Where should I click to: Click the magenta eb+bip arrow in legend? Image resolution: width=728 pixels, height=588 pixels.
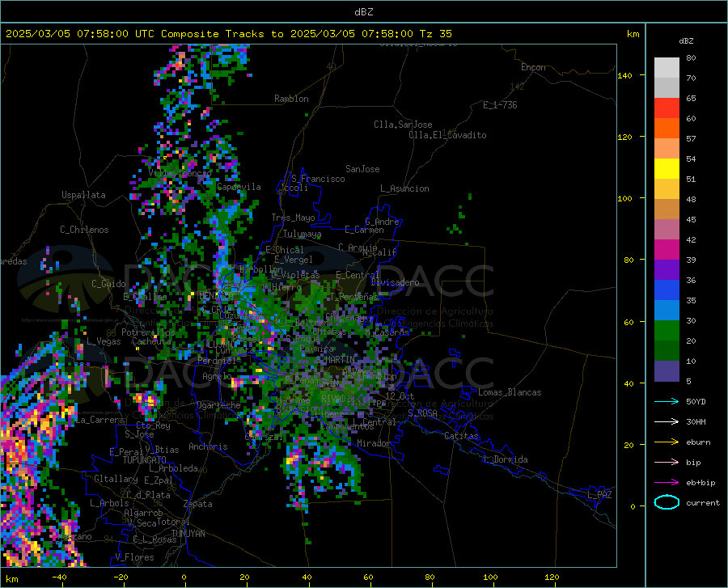tap(667, 483)
